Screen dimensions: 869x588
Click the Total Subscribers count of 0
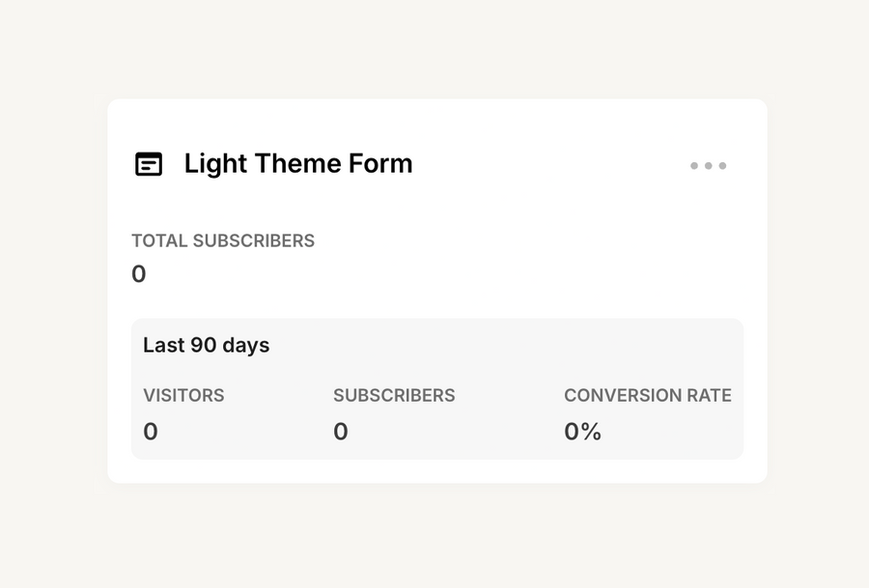pyautogui.click(x=138, y=273)
